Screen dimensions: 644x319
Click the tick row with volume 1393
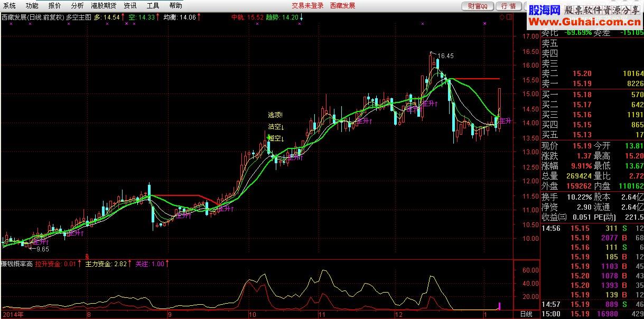tap(593, 285)
